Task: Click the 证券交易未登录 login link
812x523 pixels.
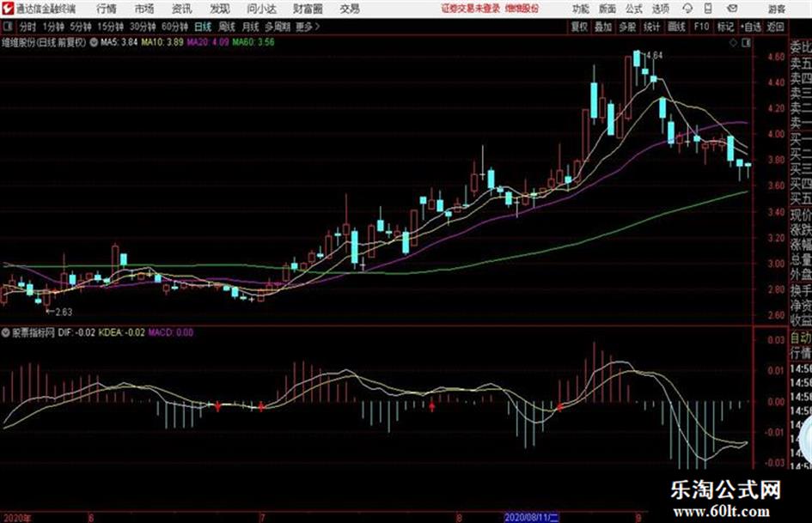Action: (x=471, y=9)
